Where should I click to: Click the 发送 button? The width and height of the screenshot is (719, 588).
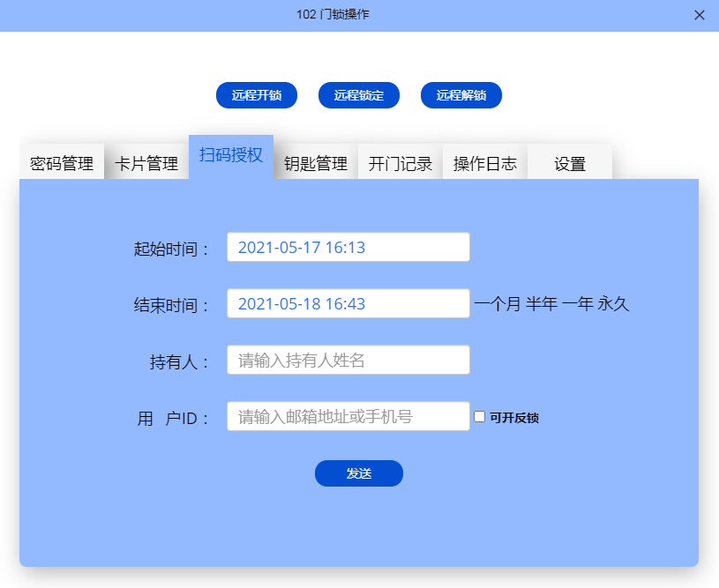point(359,473)
